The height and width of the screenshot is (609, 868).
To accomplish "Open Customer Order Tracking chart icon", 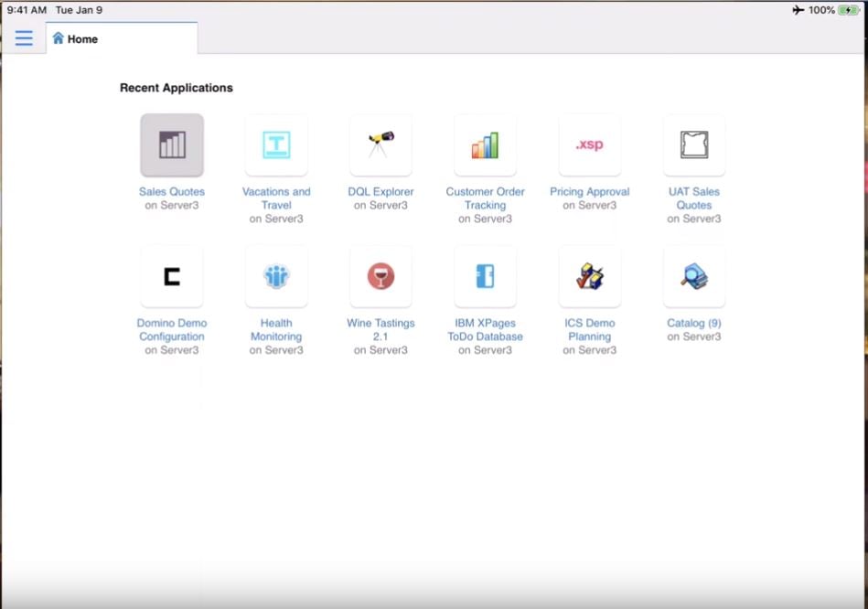I will pos(485,144).
